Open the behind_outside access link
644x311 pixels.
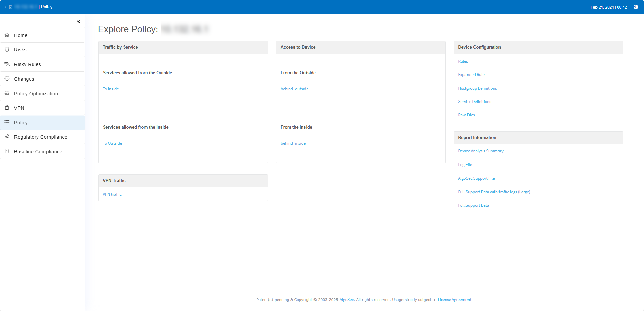[x=294, y=89]
